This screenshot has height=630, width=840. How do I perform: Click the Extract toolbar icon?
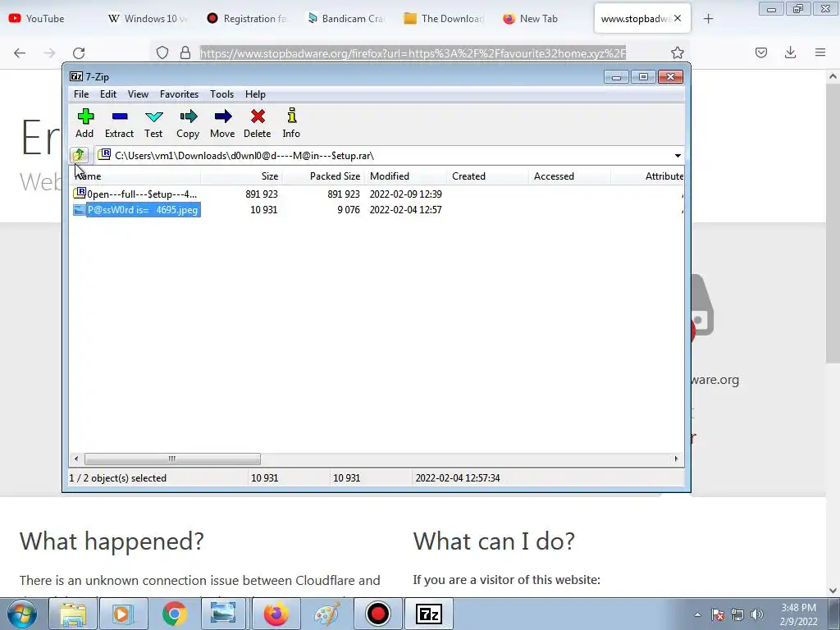point(119,123)
